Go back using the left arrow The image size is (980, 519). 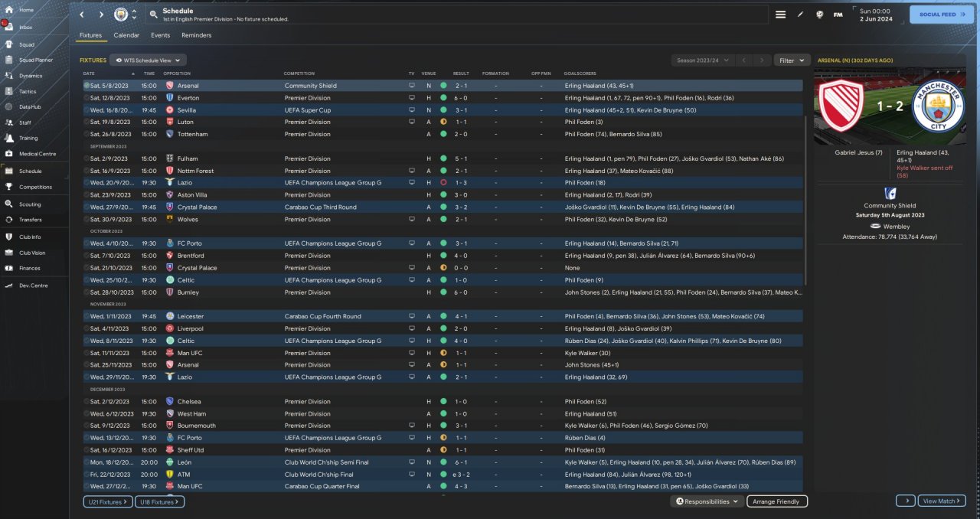(x=81, y=15)
